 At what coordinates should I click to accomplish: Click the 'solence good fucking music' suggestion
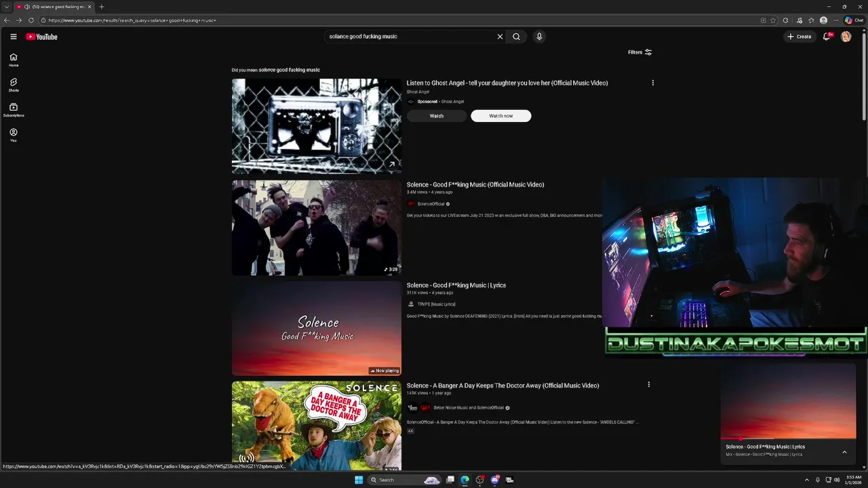pos(289,70)
